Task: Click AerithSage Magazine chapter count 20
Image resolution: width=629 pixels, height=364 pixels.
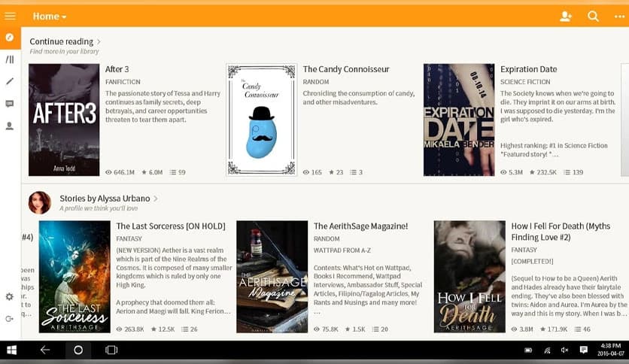Action: [380, 329]
